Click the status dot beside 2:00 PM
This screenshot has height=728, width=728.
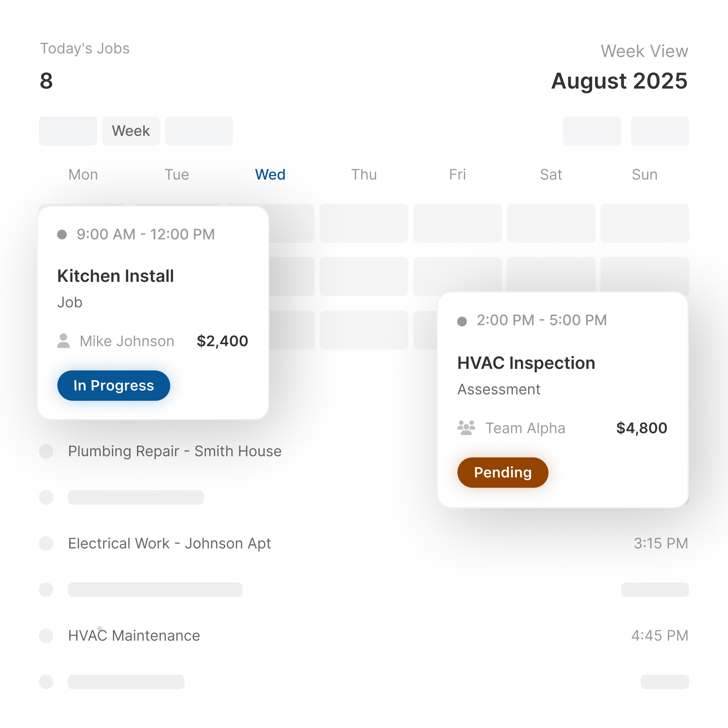click(462, 321)
